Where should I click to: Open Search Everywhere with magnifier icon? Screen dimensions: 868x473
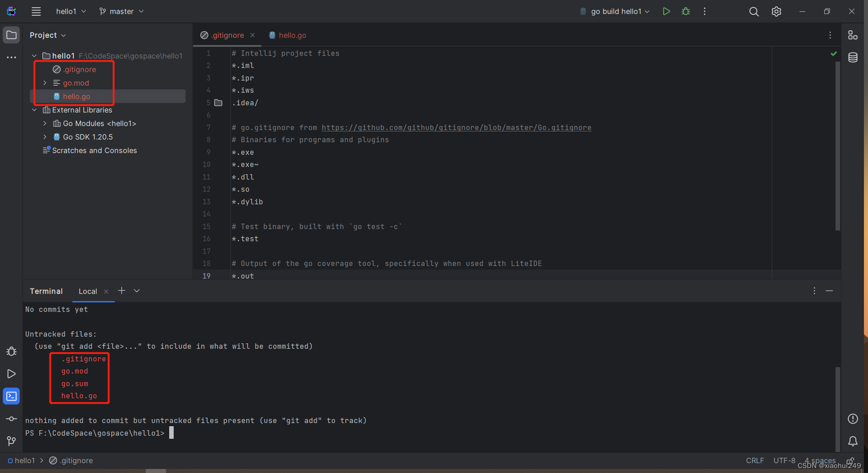pos(754,11)
